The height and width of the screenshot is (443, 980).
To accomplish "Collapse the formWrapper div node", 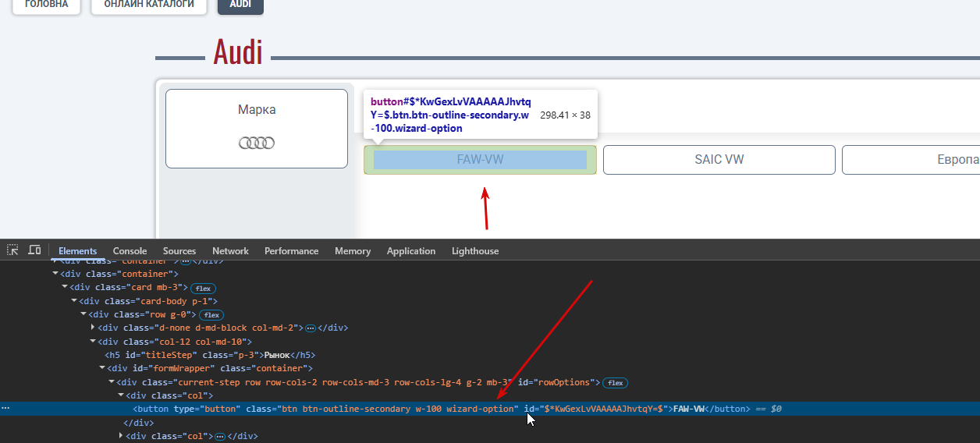I will point(102,368).
